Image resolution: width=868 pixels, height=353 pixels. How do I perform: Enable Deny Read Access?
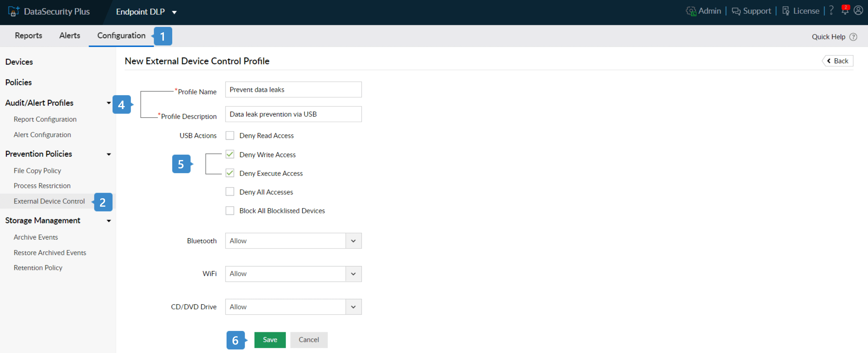pyautogui.click(x=230, y=135)
